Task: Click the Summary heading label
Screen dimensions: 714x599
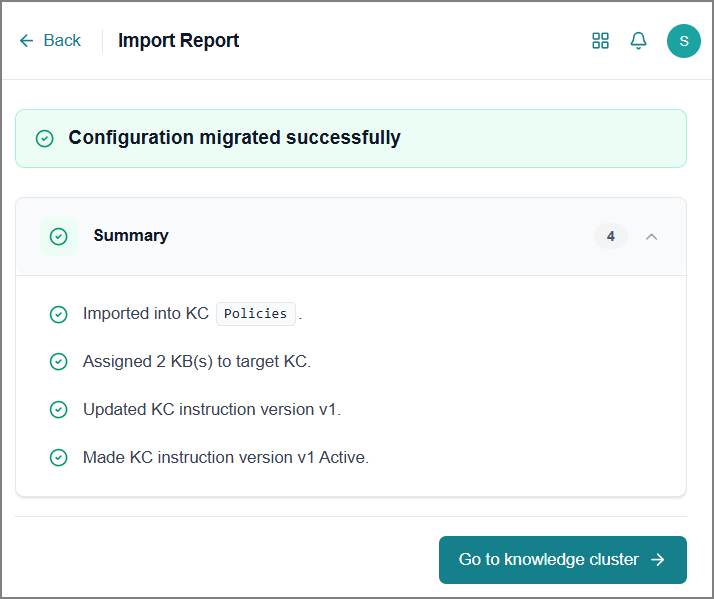Action: tap(131, 236)
